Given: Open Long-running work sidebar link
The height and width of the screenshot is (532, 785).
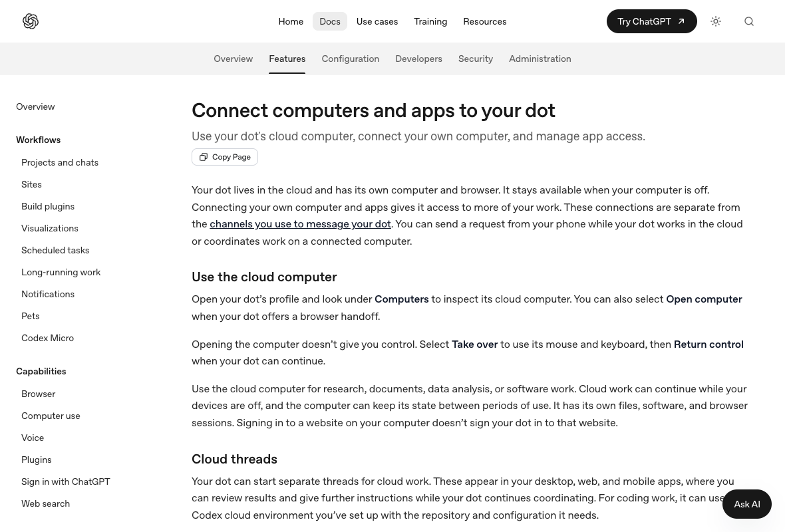Looking at the screenshot, I should [61, 272].
